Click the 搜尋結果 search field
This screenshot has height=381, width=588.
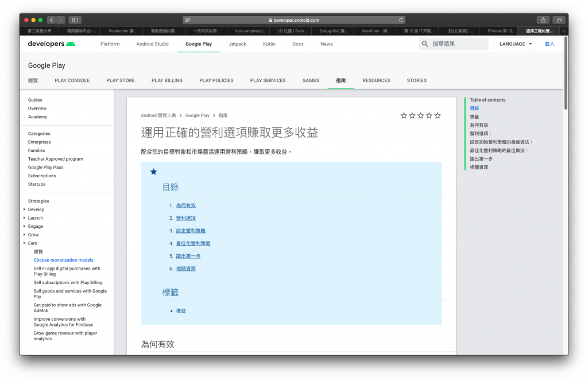click(454, 44)
